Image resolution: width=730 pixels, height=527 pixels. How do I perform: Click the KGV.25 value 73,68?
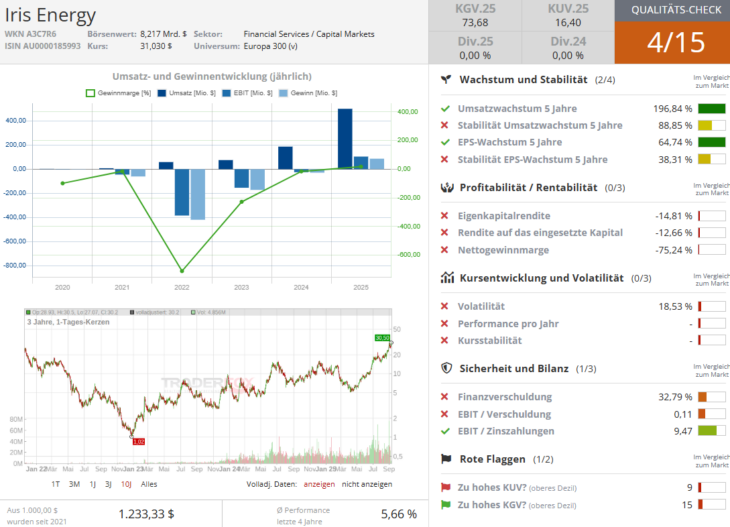[x=475, y=23]
